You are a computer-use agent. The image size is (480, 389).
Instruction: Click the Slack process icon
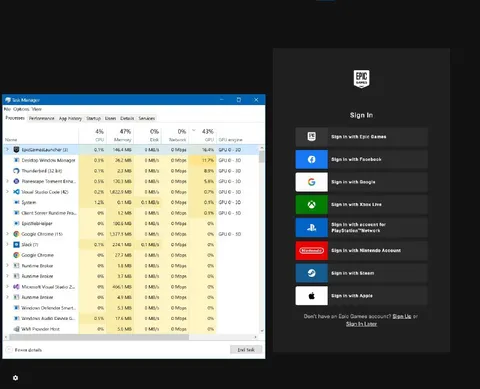point(16,244)
